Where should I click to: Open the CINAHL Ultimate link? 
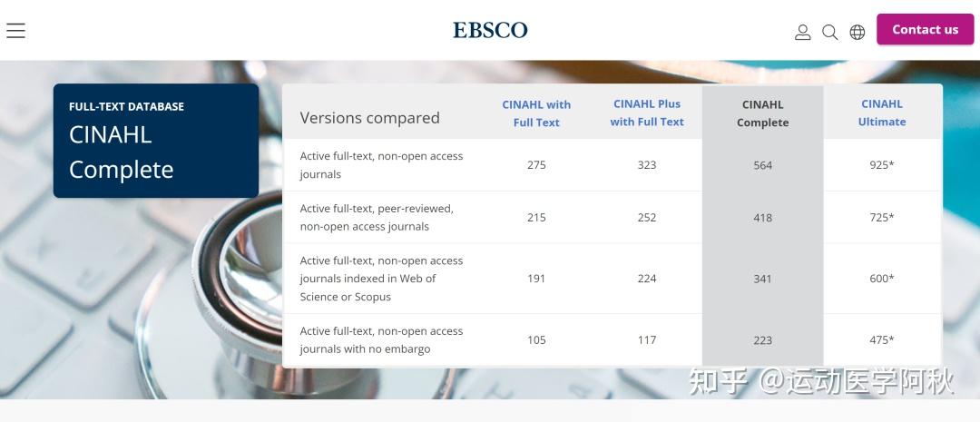882,113
